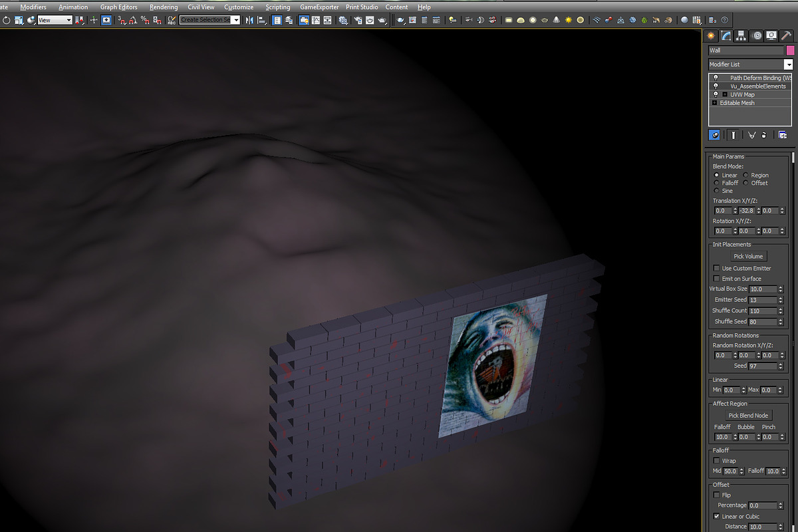Enable the Flip checkbox
798x532 pixels.
[716, 495]
